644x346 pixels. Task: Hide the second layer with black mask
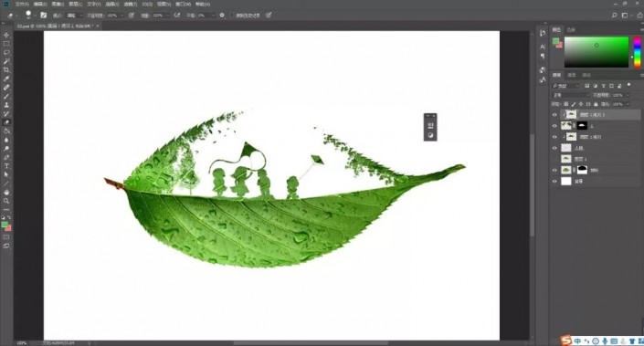tap(554, 126)
